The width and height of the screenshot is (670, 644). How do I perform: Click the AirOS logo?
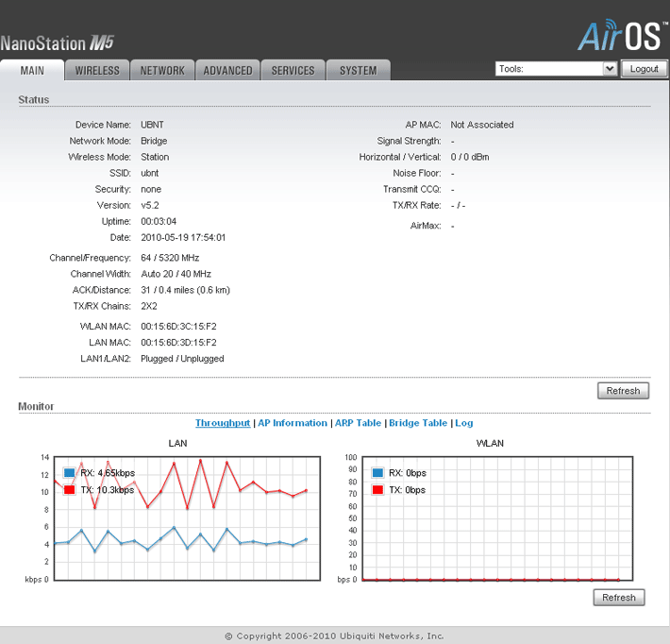[622, 35]
